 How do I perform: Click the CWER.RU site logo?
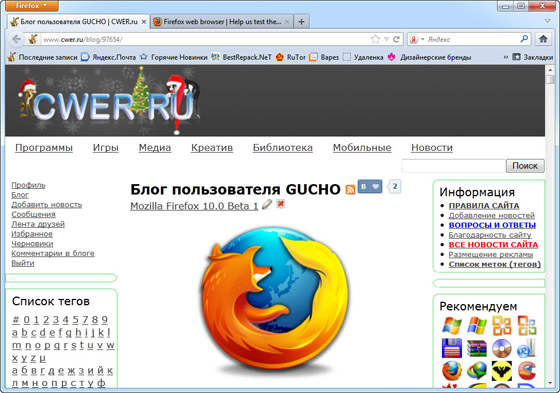[x=109, y=100]
